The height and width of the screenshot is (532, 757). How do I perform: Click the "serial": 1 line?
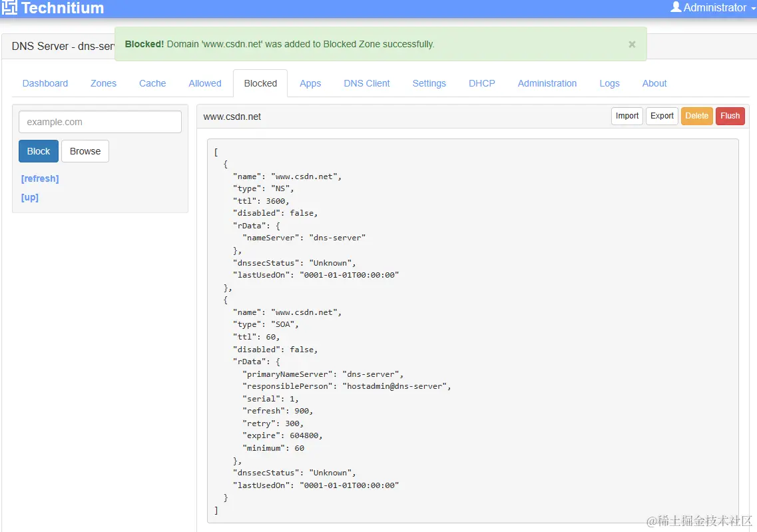point(270,399)
